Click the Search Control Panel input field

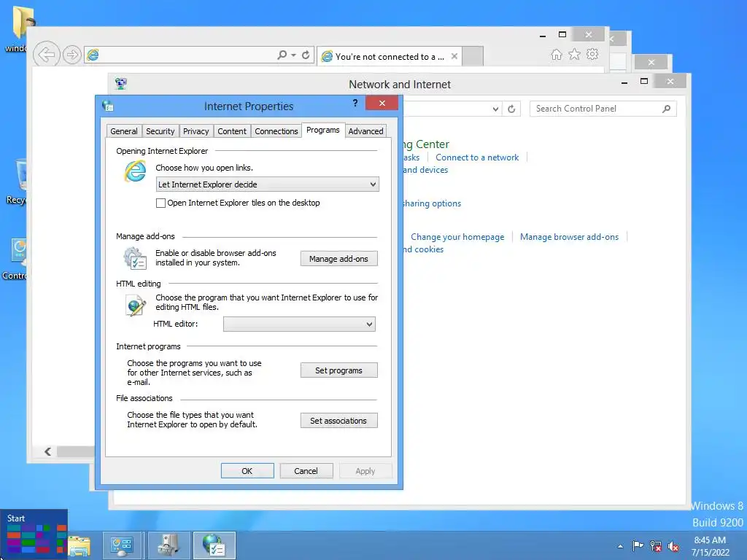pyautogui.click(x=595, y=109)
